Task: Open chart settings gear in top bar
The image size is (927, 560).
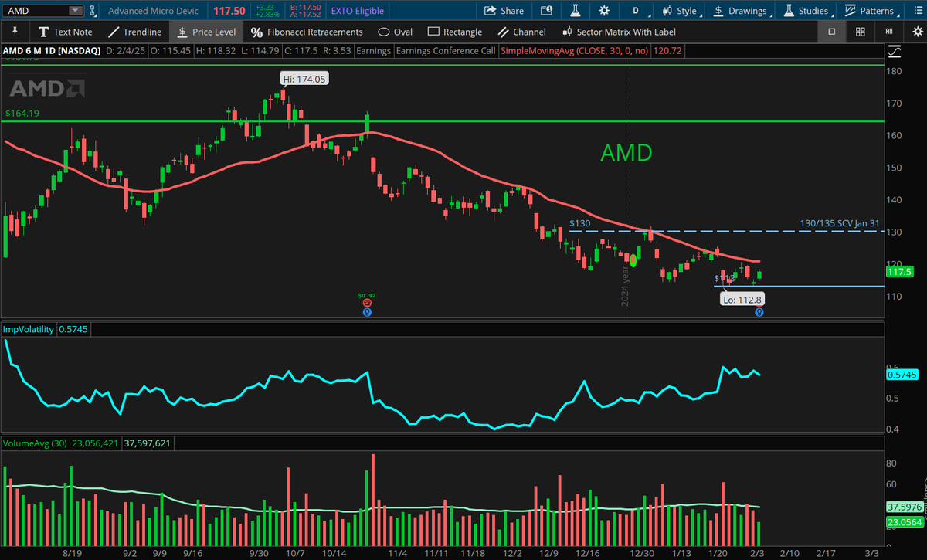Action: (x=603, y=11)
